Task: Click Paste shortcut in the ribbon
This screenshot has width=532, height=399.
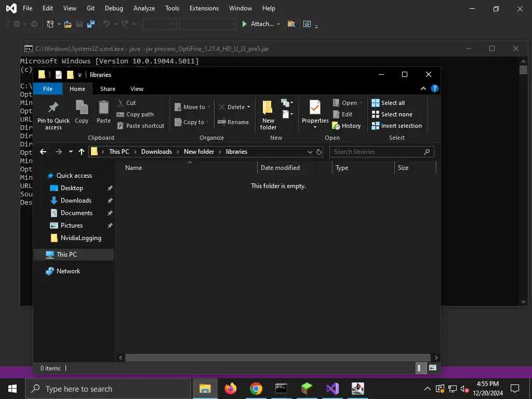Action: pyautogui.click(x=140, y=126)
